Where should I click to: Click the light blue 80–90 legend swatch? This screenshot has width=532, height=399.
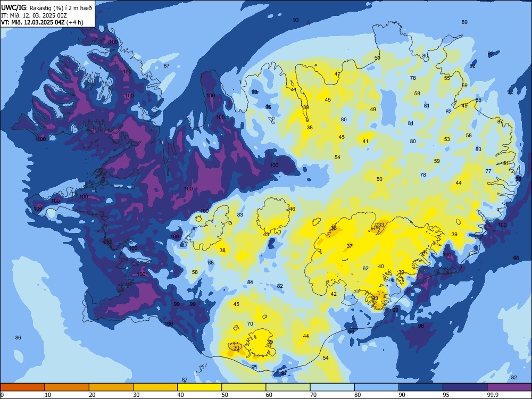377,387
